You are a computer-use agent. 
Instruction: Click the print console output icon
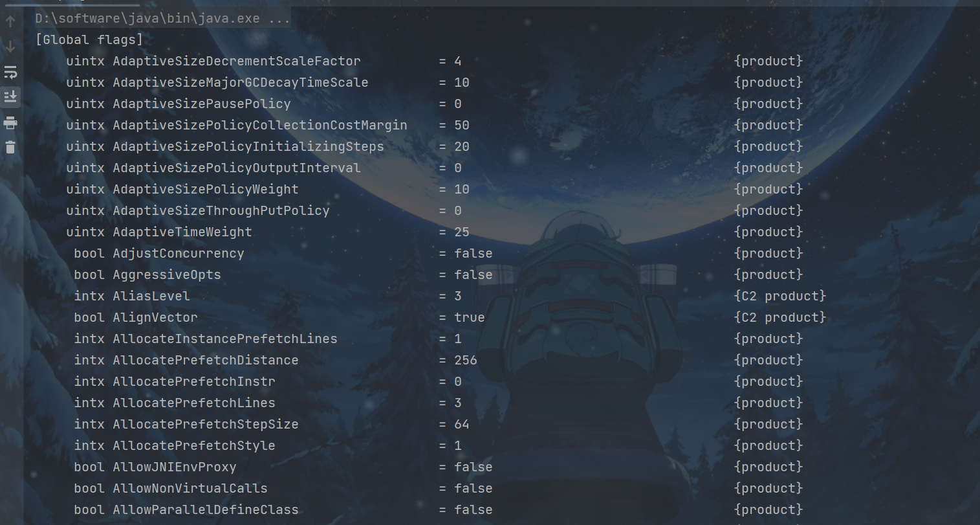(x=10, y=122)
